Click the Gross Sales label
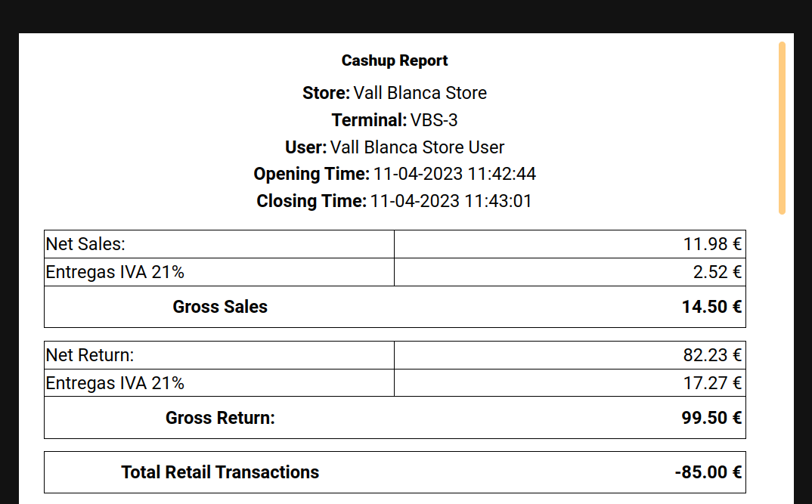Viewport: 812px width, 504px height. tap(220, 307)
